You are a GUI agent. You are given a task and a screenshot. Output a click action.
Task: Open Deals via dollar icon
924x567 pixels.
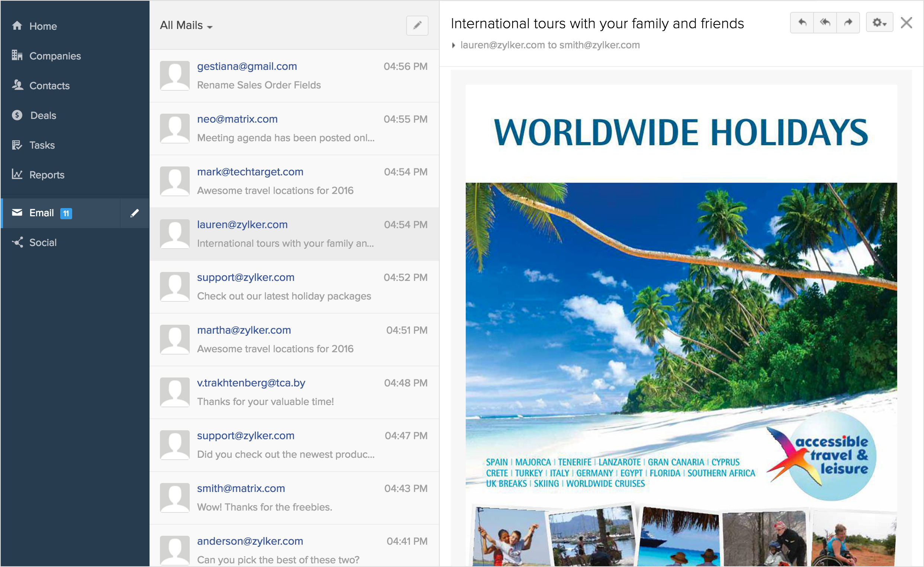point(17,115)
